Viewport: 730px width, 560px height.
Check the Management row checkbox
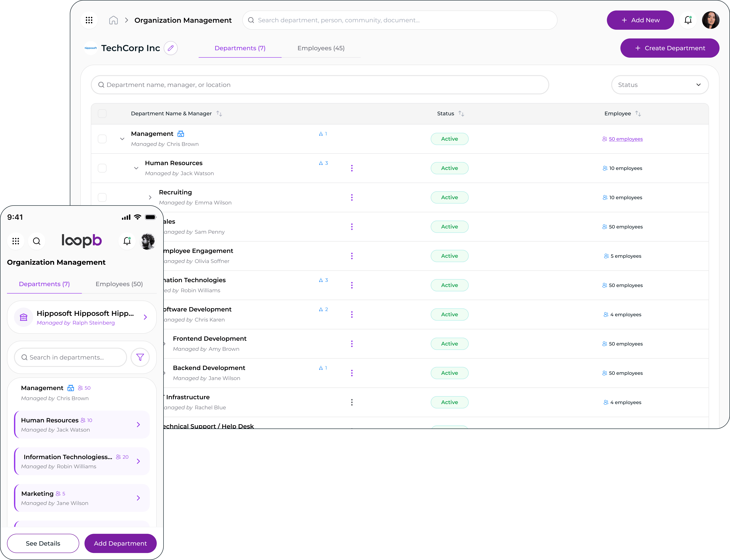pyautogui.click(x=102, y=139)
